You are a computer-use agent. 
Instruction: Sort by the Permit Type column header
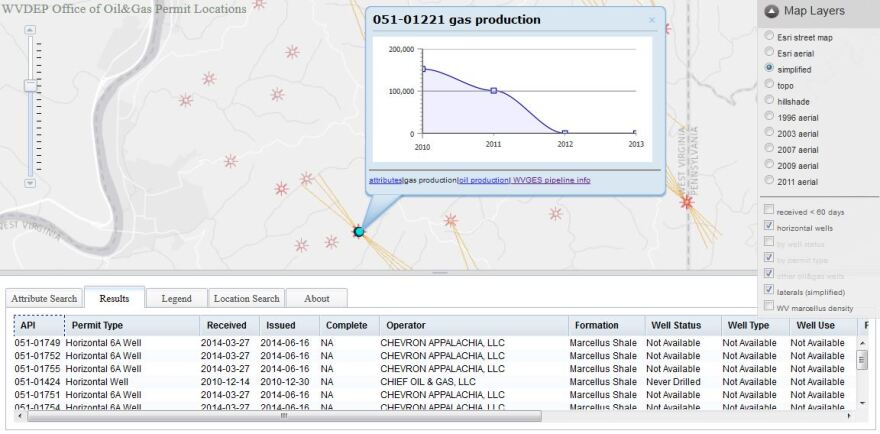132,326
